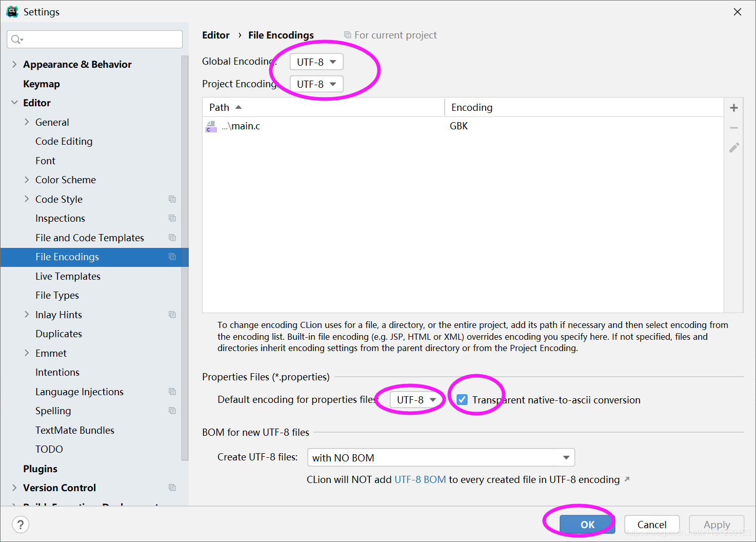Expand the Code Style node
The image size is (756, 542).
pyautogui.click(x=27, y=199)
